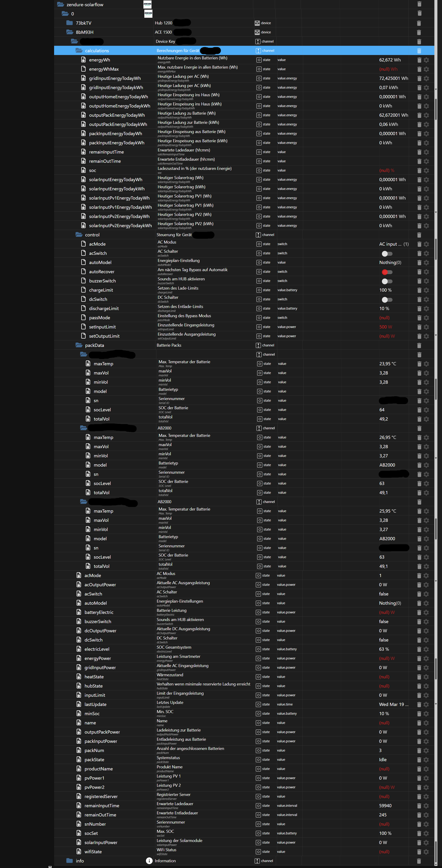Click the Information info icon
Image resolution: width=442 pixels, height=868 pixels.
tap(149, 861)
